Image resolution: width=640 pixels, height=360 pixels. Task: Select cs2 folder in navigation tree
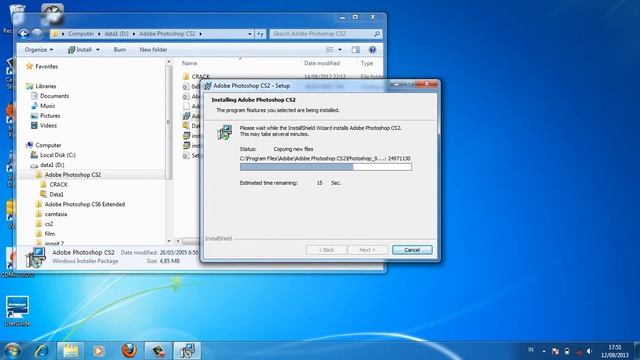(49, 224)
